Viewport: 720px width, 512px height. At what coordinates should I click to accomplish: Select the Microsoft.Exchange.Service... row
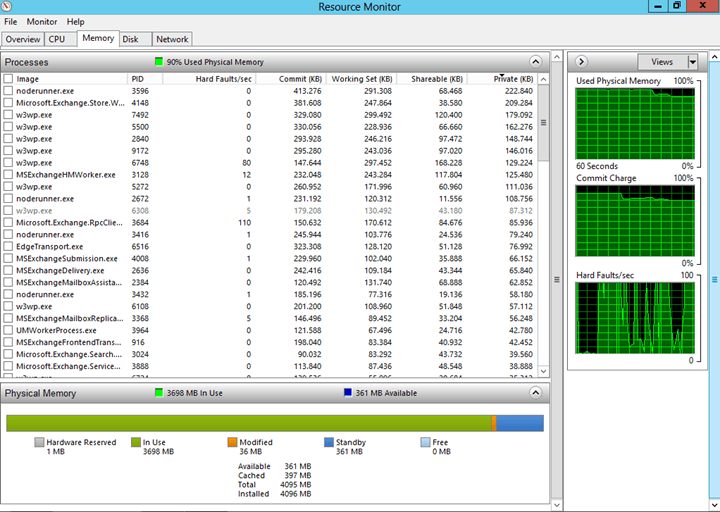(270, 366)
